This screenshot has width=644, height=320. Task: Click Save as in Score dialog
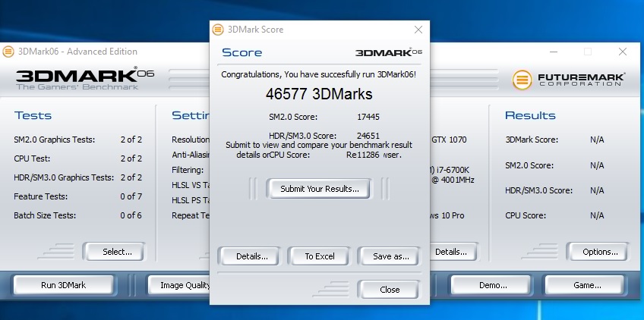391,256
